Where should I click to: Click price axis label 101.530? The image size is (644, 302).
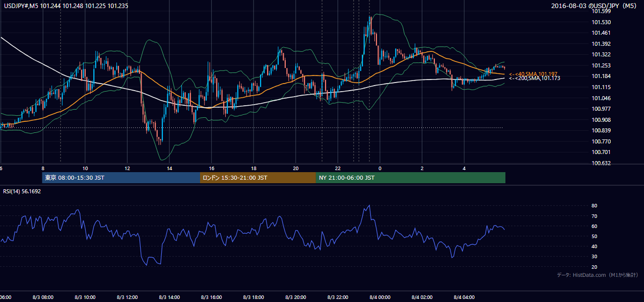pos(601,22)
